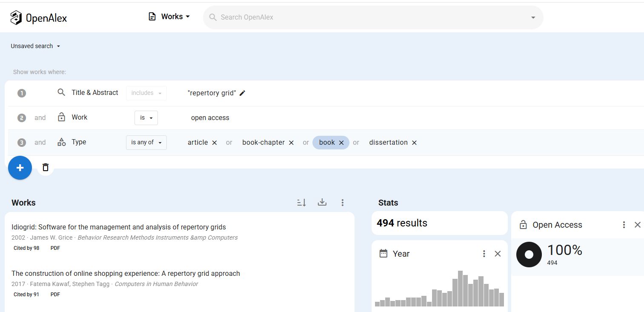Open the Unsaved search dropdown

pyautogui.click(x=35, y=46)
